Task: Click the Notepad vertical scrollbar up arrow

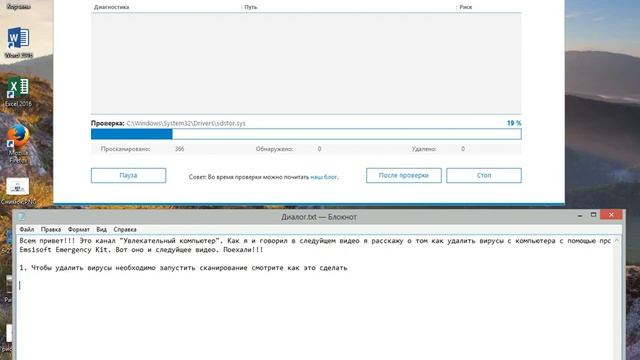Action: 617,241
